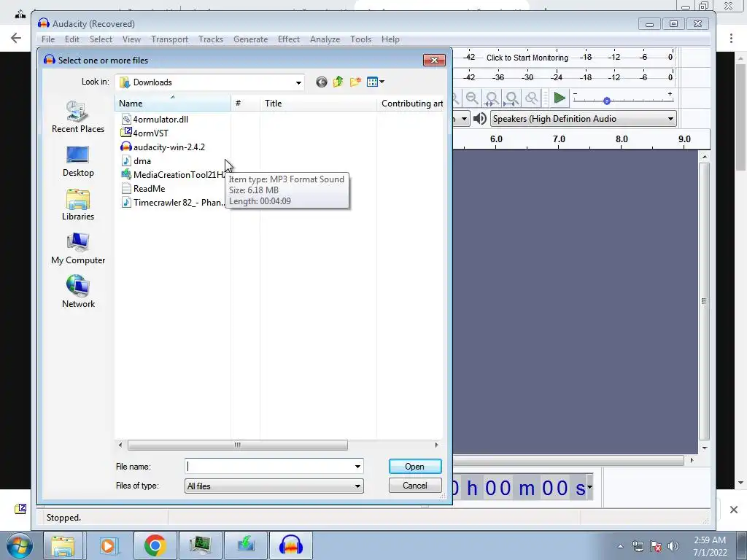Click the file list scroll right arrow
747x560 pixels.
(x=436, y=446)
